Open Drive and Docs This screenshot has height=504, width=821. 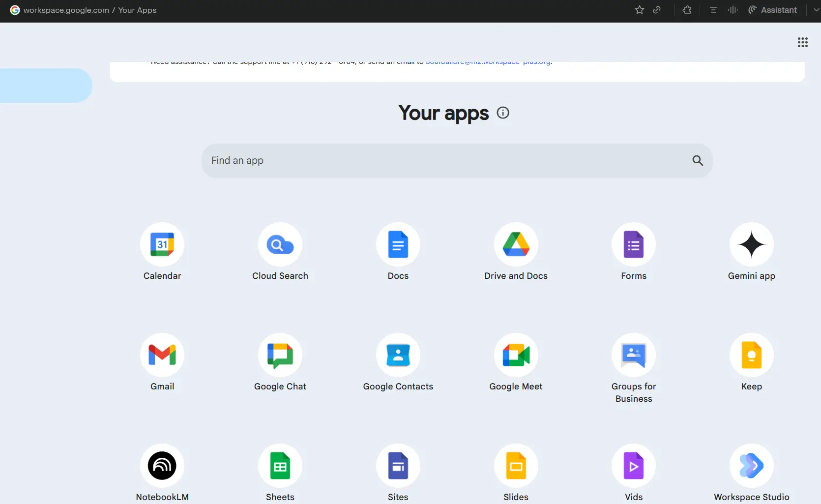click(516, 244)
